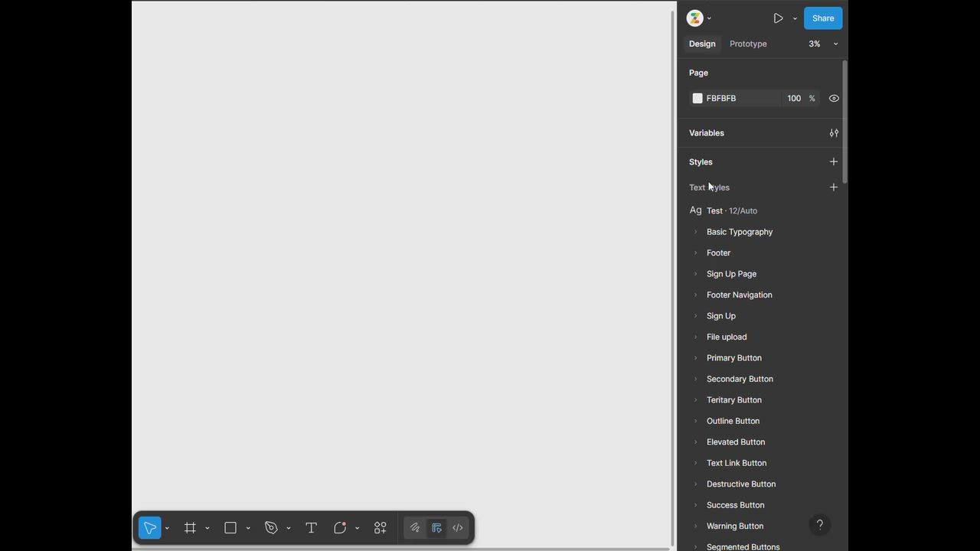Switch to Design mode in toolbar
The height and width of the screenshot is (551, 980).
pos(436,528)
